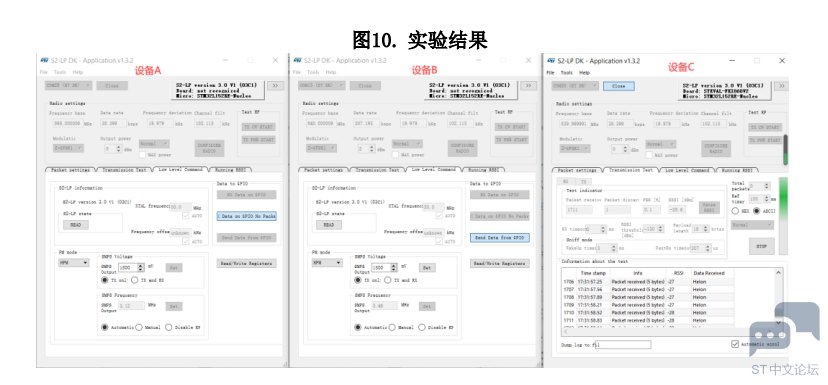Screen dimensions: 828x385
Task: Select Disable KRM radio button in device B
Action: click(x=421, y=327)
